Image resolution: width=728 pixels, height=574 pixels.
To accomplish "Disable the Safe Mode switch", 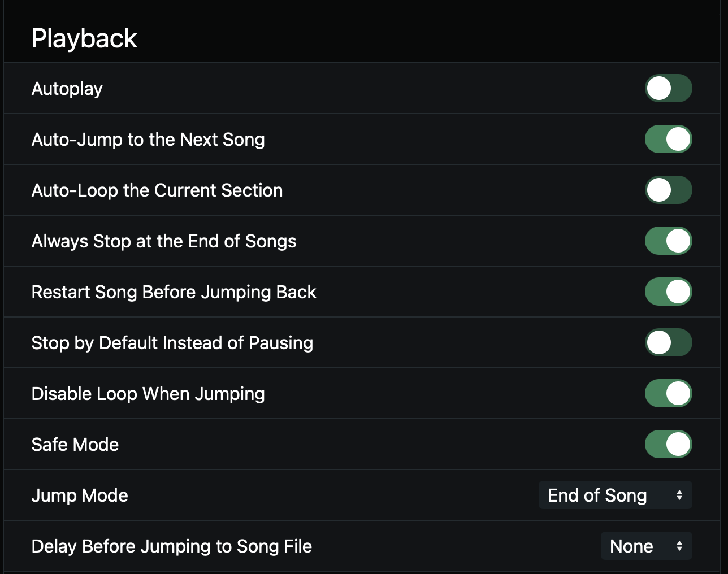I will click(x=669, y=444).
